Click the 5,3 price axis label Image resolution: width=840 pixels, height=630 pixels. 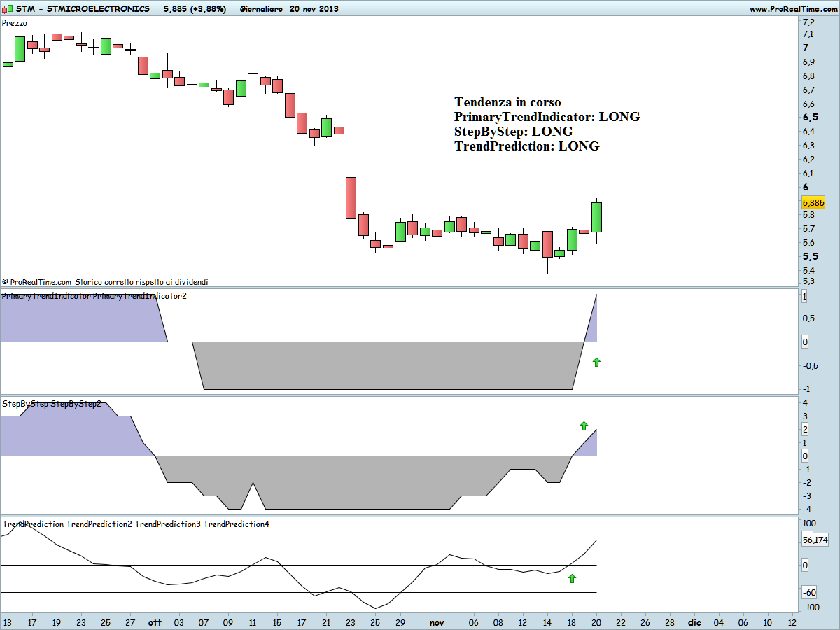click(x=808, y=281)
